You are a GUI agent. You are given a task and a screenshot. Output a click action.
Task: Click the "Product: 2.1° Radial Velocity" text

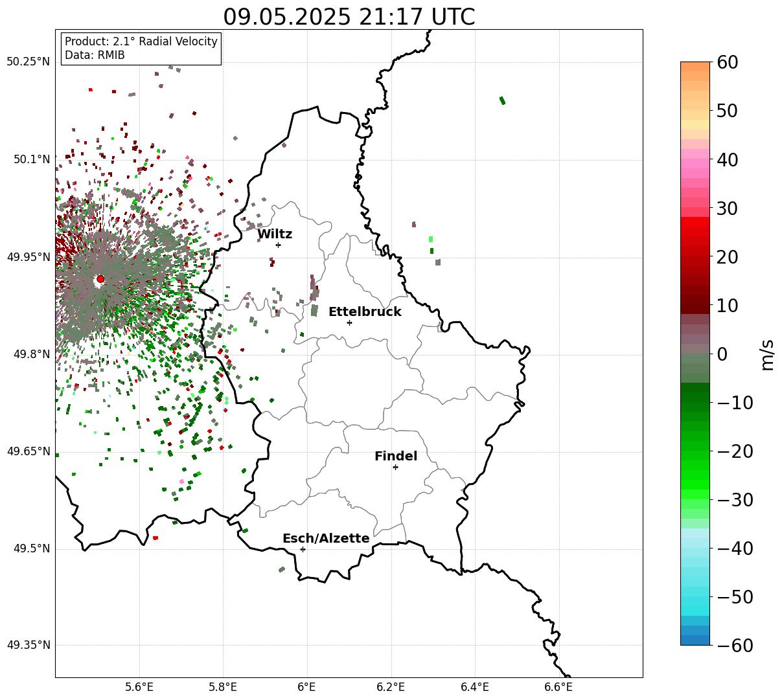(x=141, y=41)
